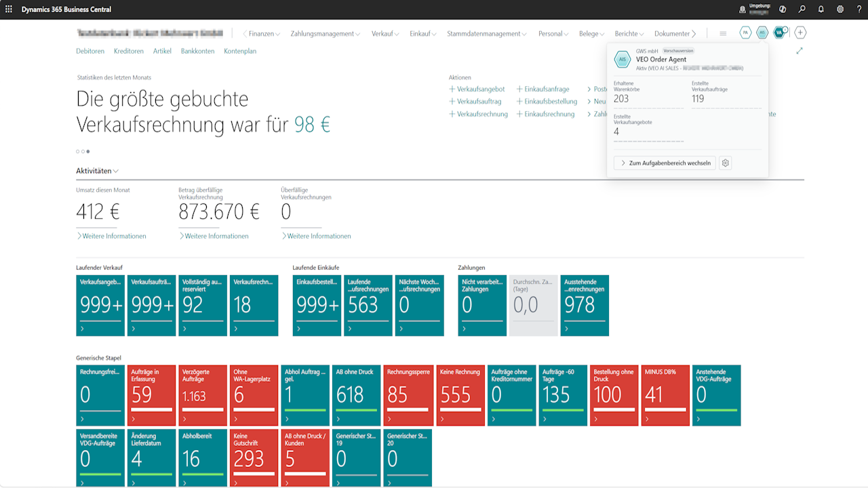Image resolution: width=868 pixels, height=488 pixels.
Task: Create new Einkaufsrechnung action
Action: click(545, 115)
